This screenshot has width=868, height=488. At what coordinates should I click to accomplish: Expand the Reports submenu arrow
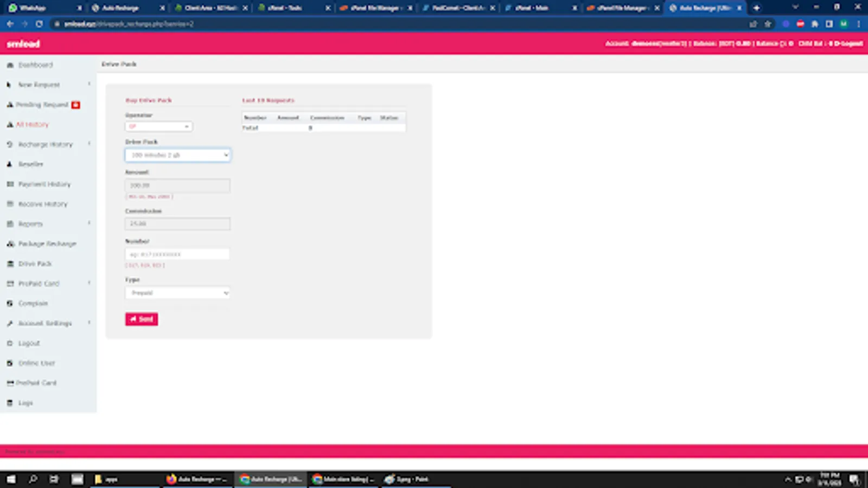point(89,223)
